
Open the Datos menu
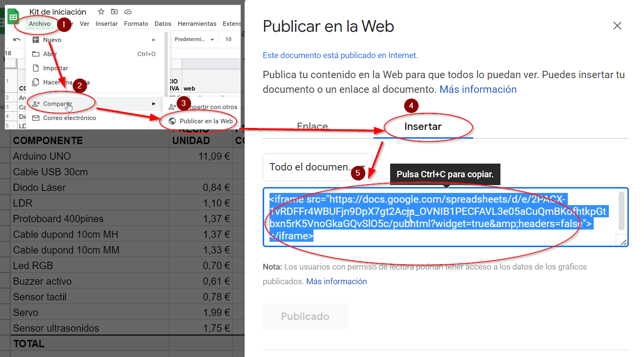pyautogui.click(x=163, y=23)
